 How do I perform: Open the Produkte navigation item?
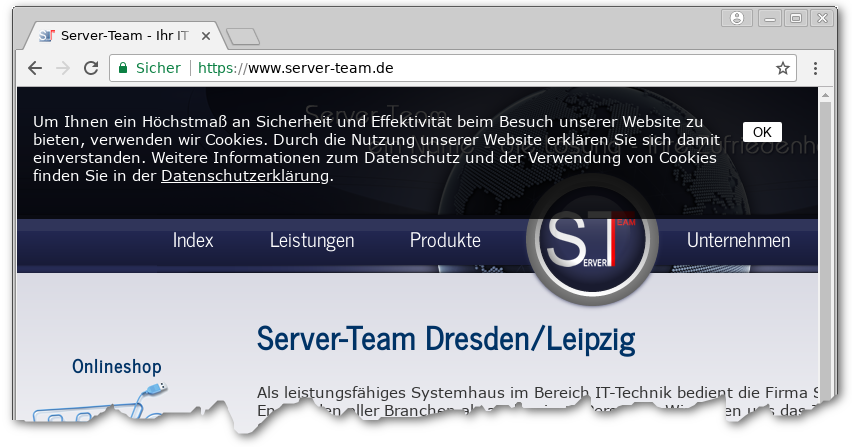click(445, 240)
